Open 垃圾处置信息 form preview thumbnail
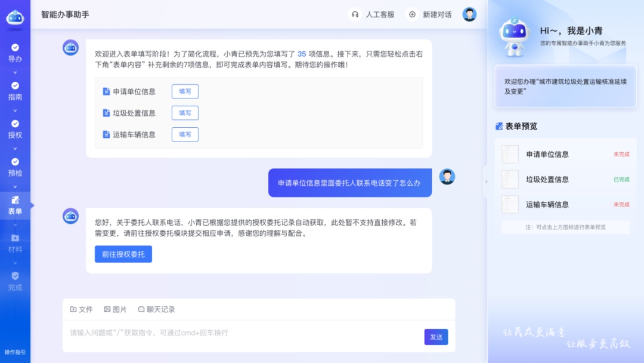 coord(510,180)
